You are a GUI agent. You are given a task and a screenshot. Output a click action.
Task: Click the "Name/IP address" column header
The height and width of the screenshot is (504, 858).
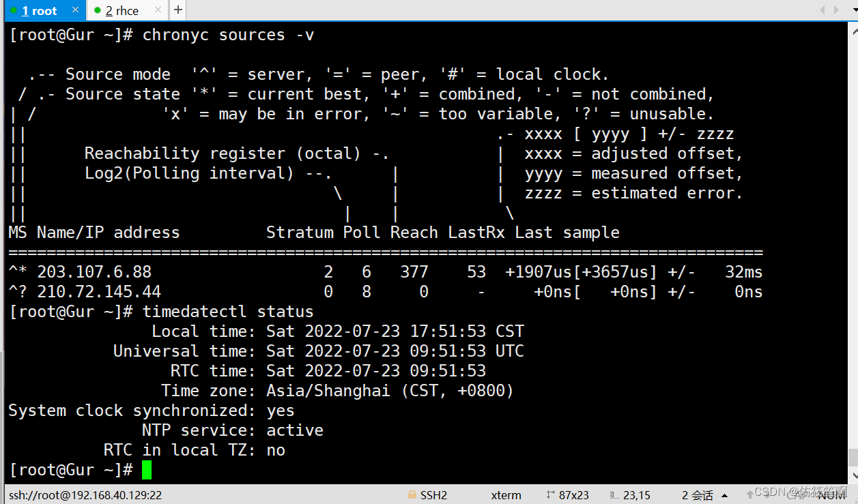tap(109, 233)
